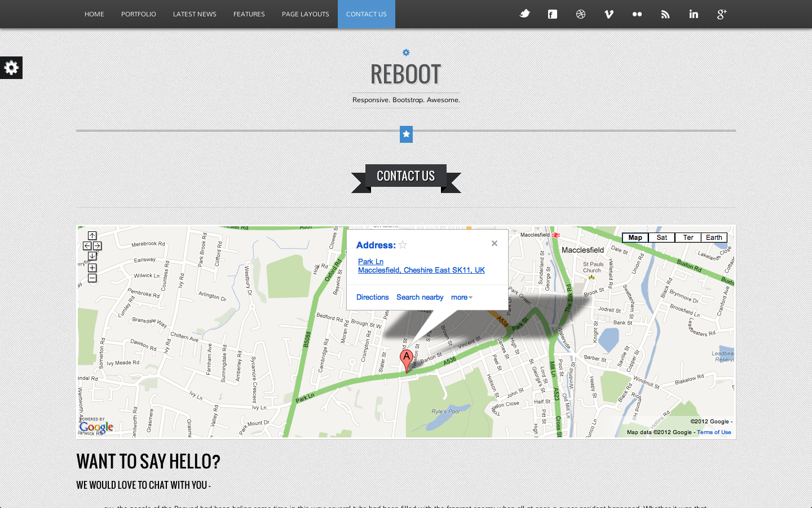
Task: Star the map address as favorite
Action: tap(403, 245)
